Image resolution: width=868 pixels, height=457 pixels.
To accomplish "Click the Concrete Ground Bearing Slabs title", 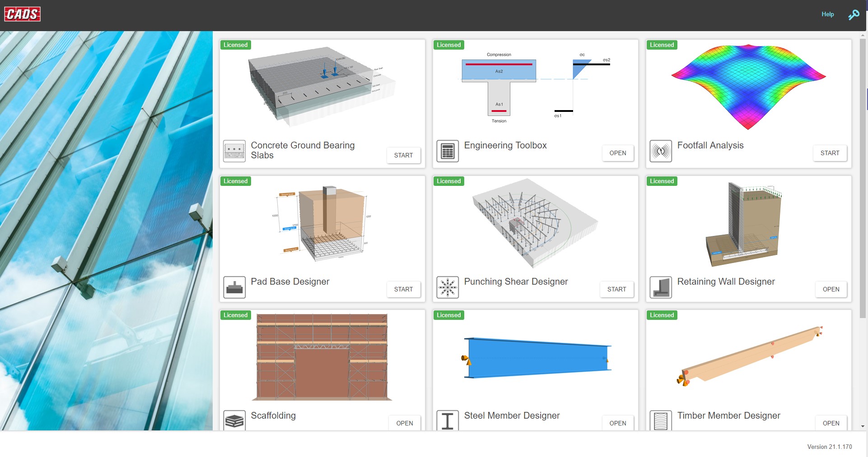I will click(x=303, y=150).
